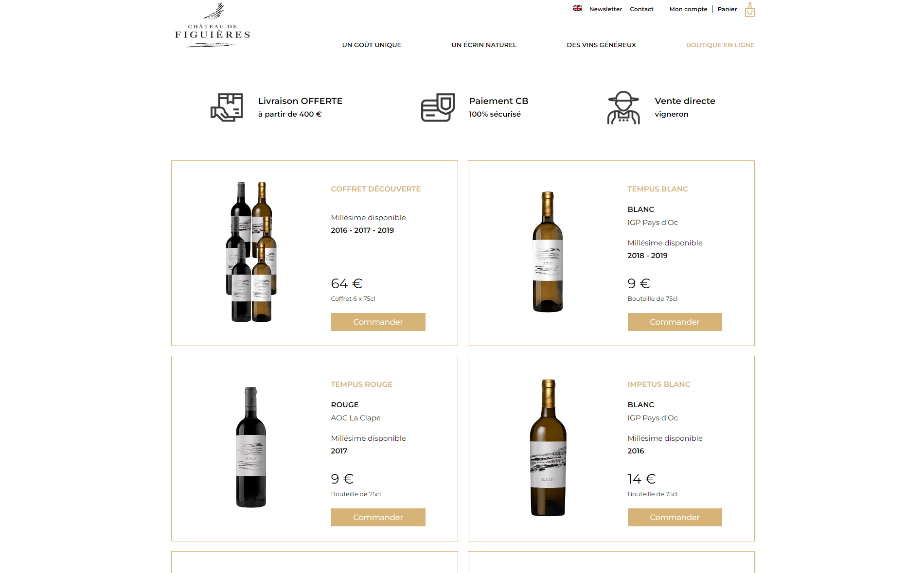Click the delivery package icon
The height and width of the screenshot is (573, 924).
(x=227, y=107)
